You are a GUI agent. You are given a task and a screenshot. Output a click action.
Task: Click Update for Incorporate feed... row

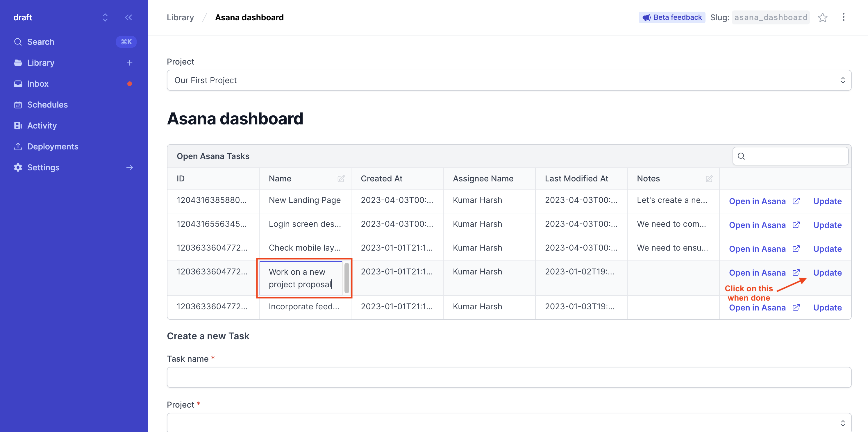[x=827, y=308]
